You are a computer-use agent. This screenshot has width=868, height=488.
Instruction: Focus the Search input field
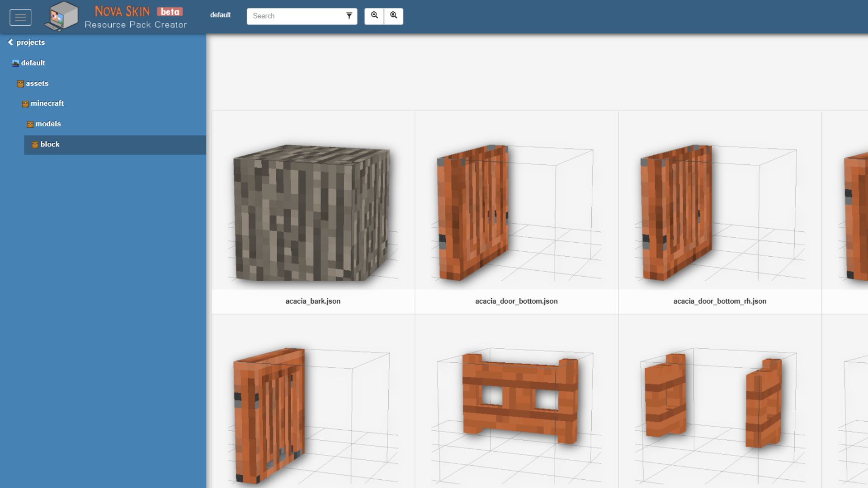pos(296,16)
